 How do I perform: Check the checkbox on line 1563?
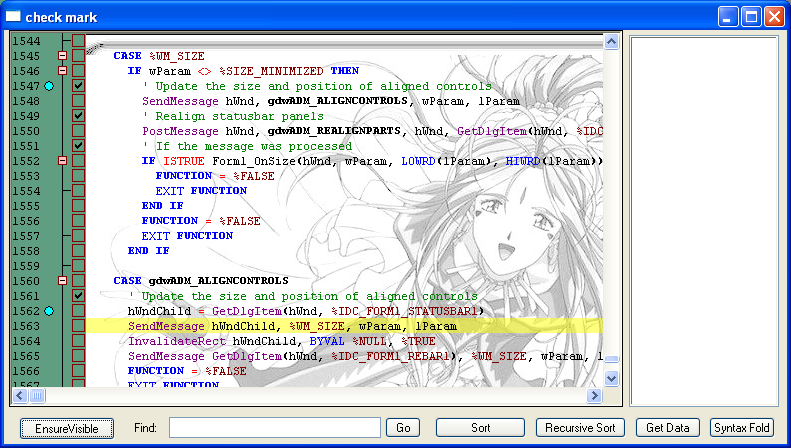(78, 326)
